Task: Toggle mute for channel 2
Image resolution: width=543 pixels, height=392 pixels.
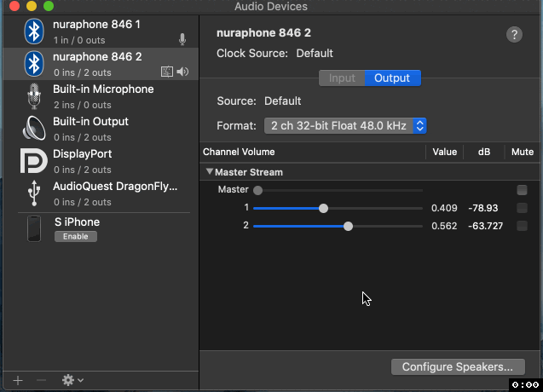Action: [x=522, y=226]
